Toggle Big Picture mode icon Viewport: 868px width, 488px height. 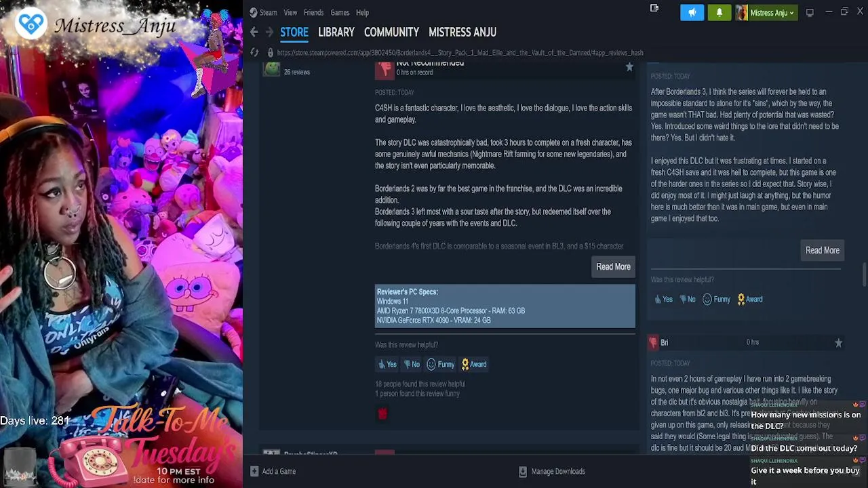[x=810, y=12]
